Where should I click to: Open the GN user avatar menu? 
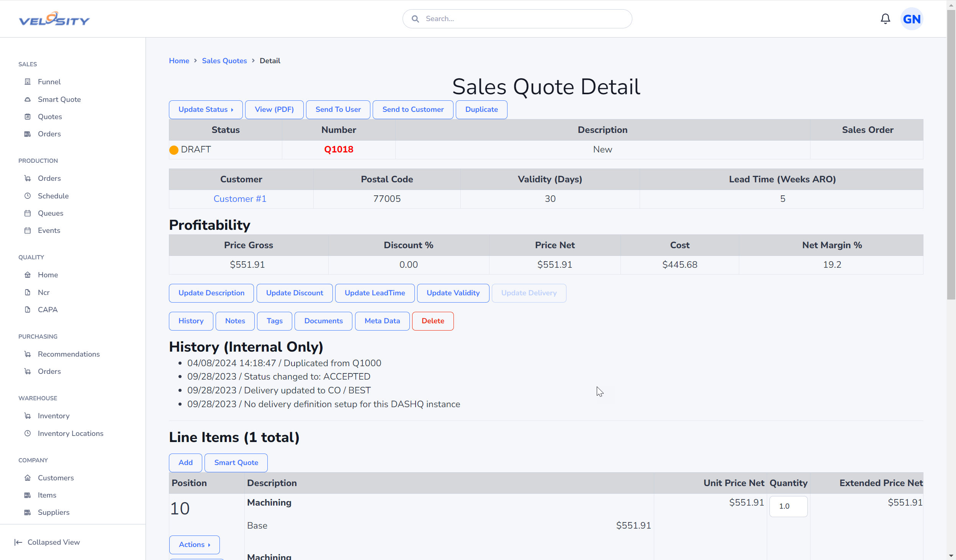[x=912, y=19]
